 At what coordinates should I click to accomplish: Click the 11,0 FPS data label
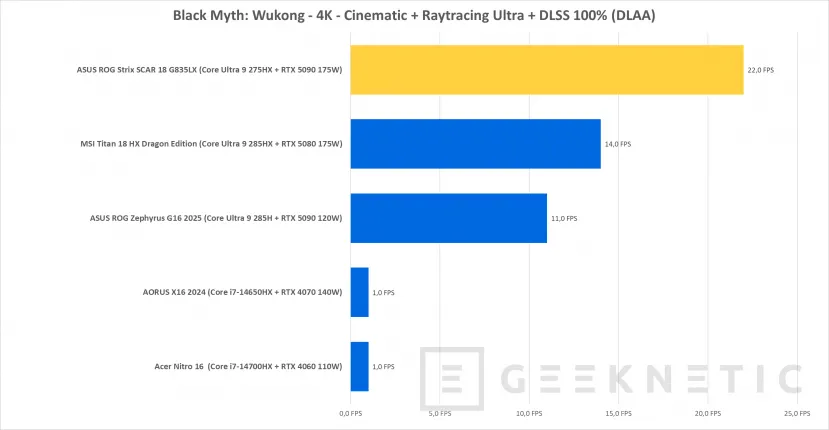[564, 218]
